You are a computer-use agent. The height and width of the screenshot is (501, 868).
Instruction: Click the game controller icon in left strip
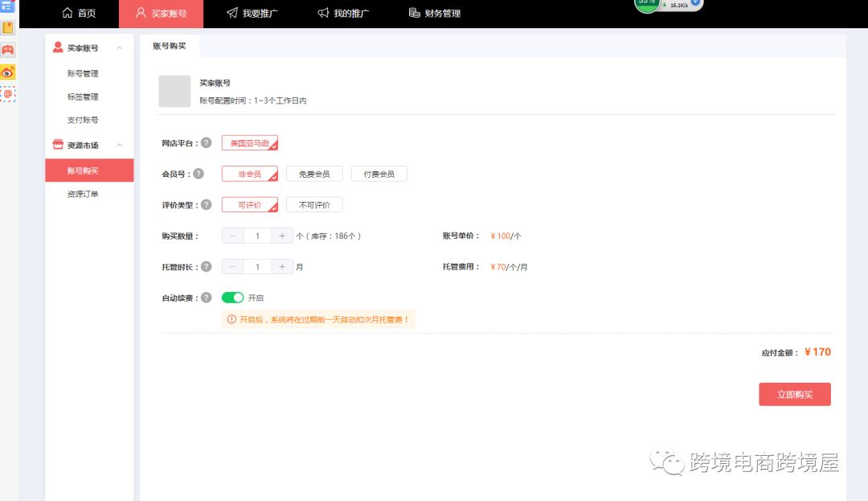8,50
